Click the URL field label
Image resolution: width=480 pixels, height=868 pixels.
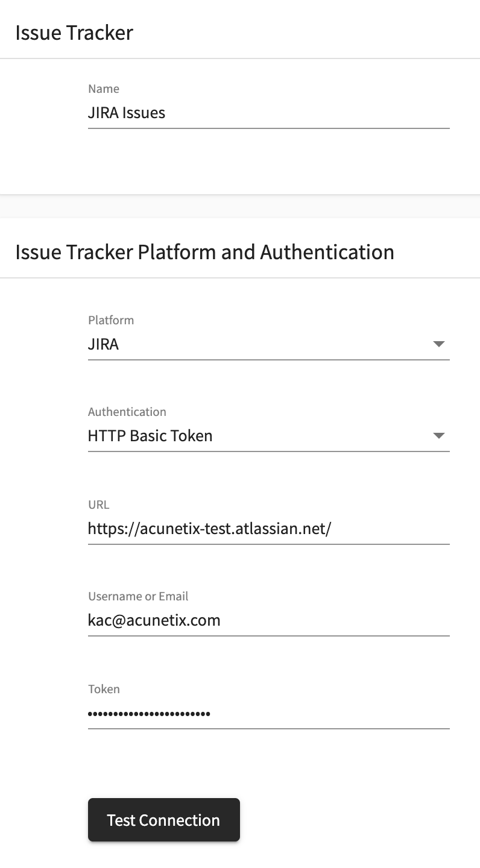pyautogui.click(x=99, y=505)
